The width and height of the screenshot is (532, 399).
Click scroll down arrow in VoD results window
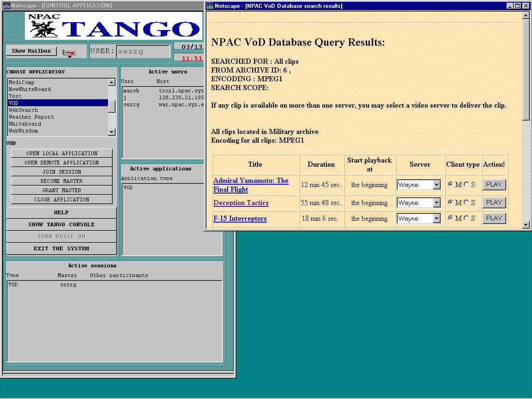click(526, 224)
